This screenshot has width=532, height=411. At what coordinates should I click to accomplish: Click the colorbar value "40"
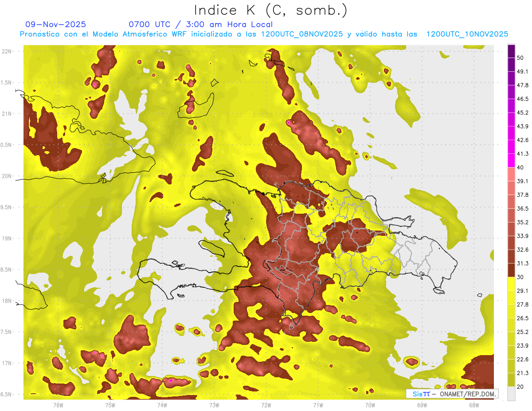pos(520,168)
